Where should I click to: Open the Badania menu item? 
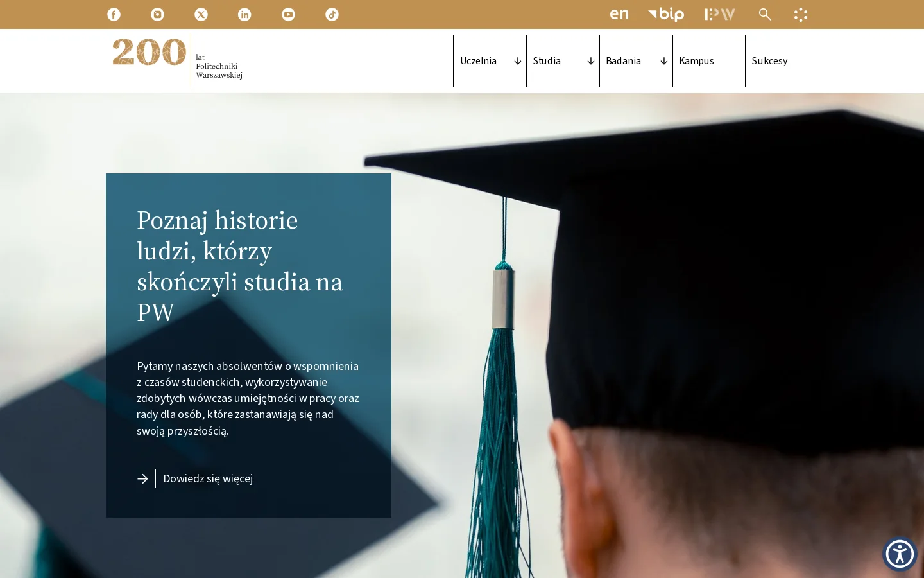[624, 61]
